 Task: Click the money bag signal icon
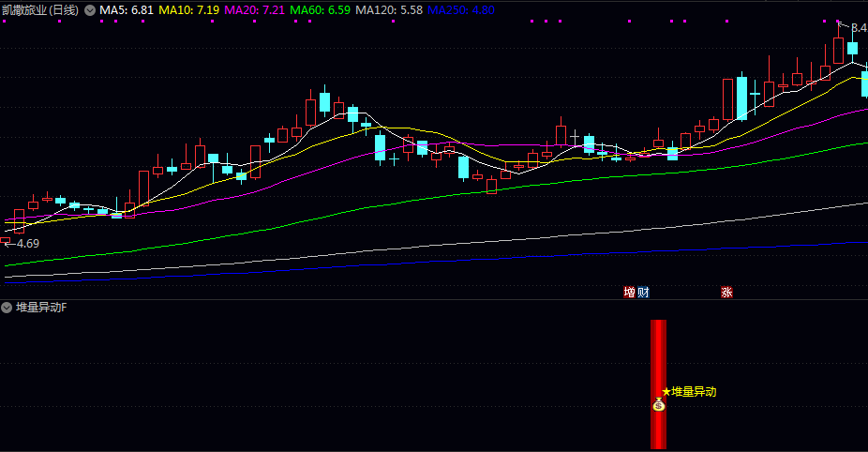658,405
